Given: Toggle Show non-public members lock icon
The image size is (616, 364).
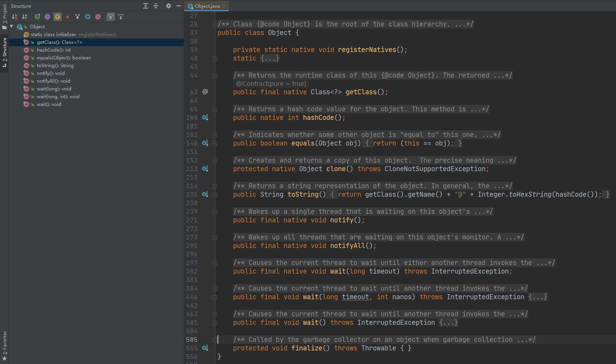Looking at the screenshot, I should click(68, 17).
